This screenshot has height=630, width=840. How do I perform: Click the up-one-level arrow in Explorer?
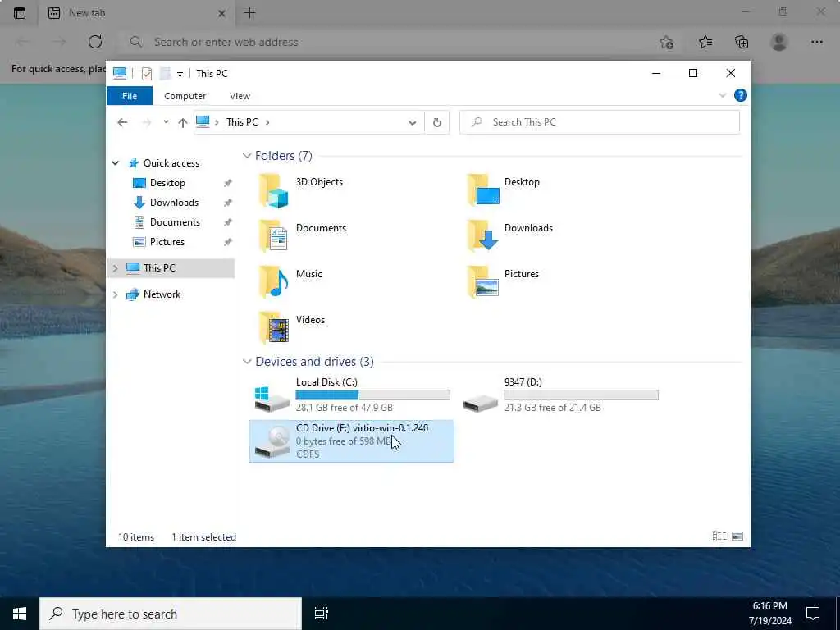coord(183,123)
